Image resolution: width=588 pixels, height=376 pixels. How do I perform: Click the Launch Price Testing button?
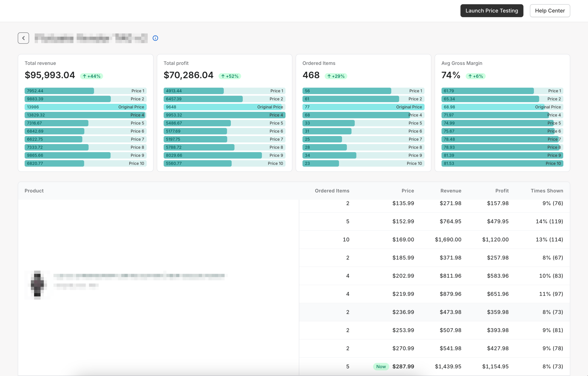click(492, 11)
